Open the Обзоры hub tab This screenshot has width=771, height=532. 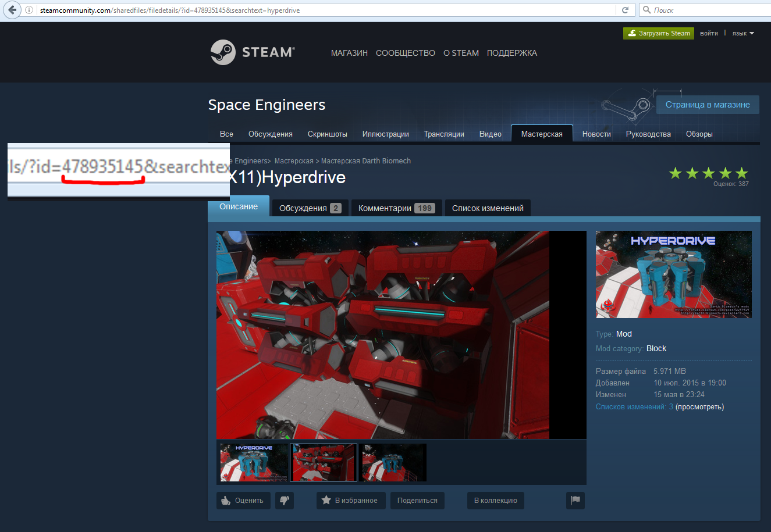point(699,134)
